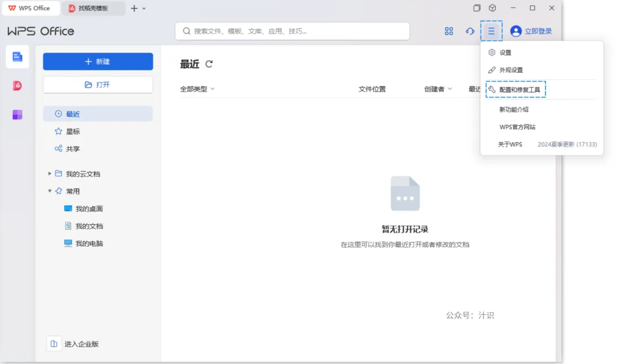Add a new tab with plus icon
This screenshot has width=624, height=364.
click(134, 8)
